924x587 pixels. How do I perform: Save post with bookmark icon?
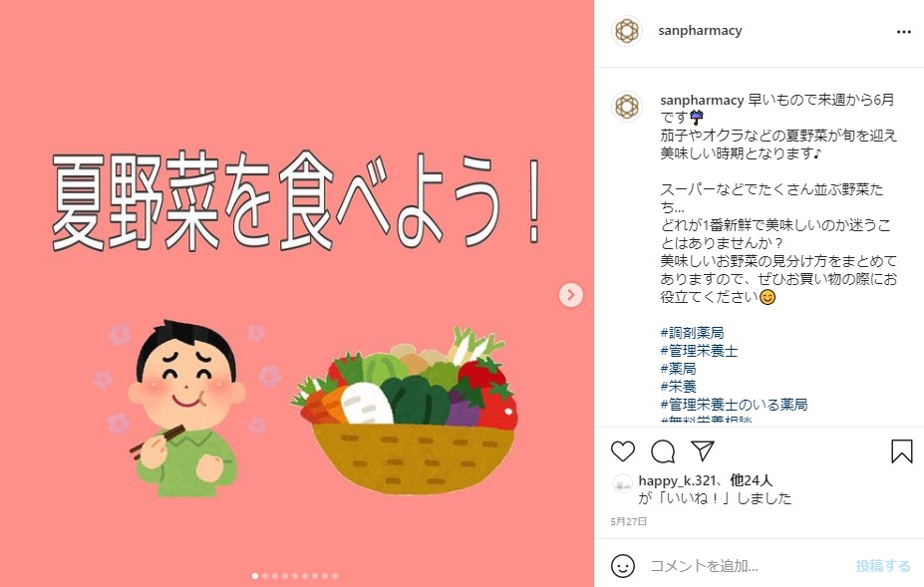[x=902, y=451]
